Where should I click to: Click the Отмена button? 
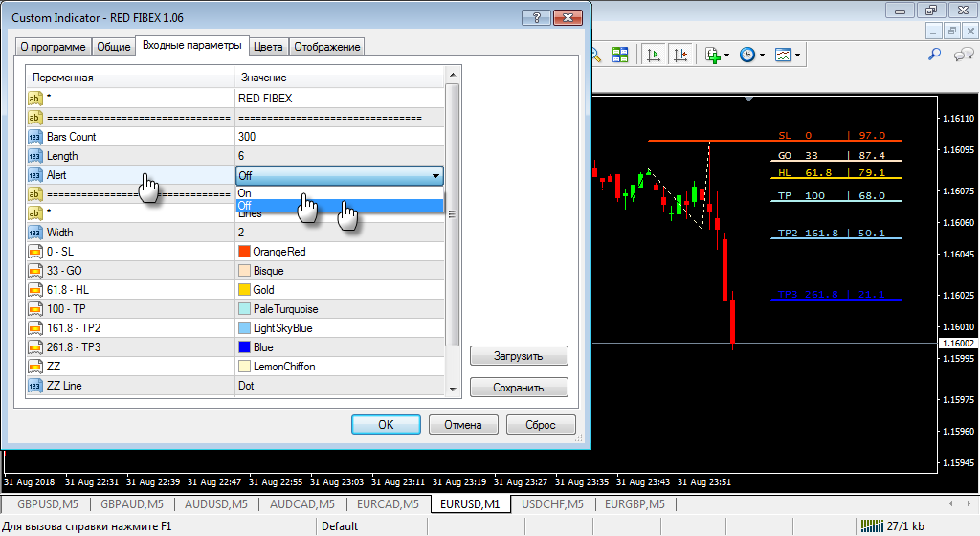coord(463,425)
